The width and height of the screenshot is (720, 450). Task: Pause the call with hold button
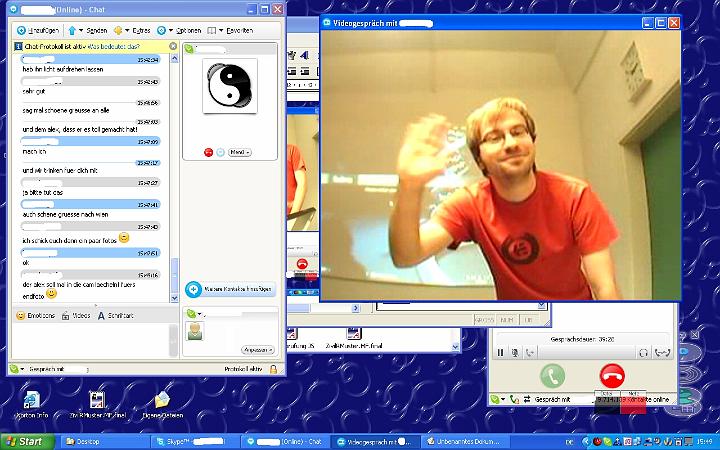pos(501,353)
